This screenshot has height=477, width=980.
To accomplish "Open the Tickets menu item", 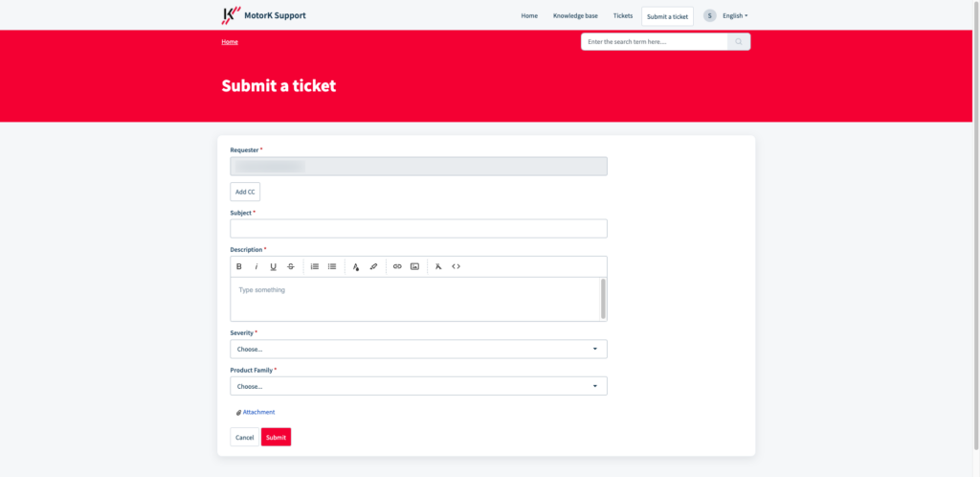I will coord(623,15).
